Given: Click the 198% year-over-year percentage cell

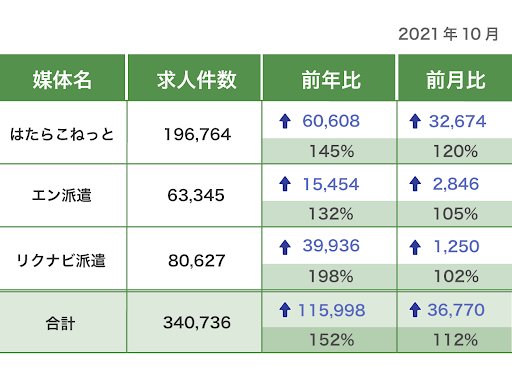Looking at the screenshot, I should coord(329,276).
